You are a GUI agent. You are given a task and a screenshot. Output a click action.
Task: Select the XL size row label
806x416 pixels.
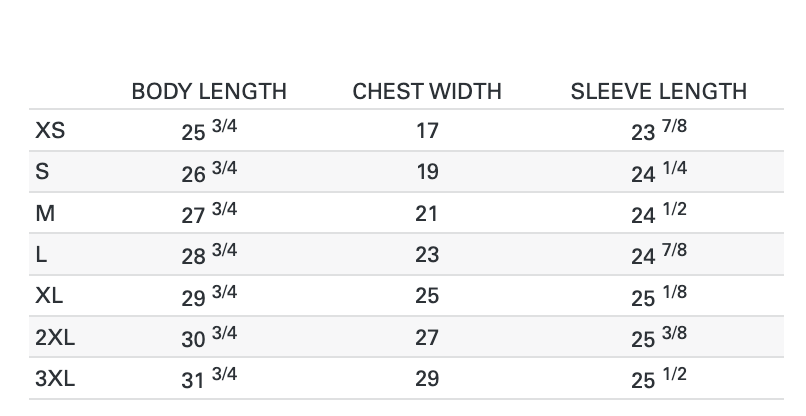51,296
